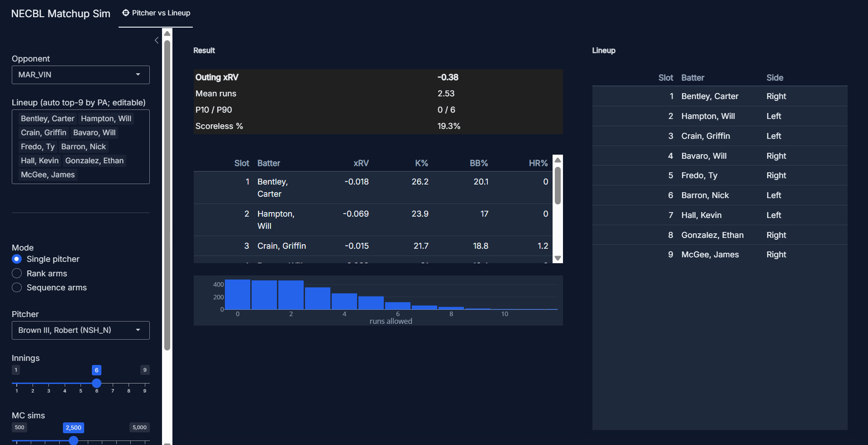The image size is (868, 445).
Task: Click Fredo, Ty lineup chip
Action: coord(38,147)
